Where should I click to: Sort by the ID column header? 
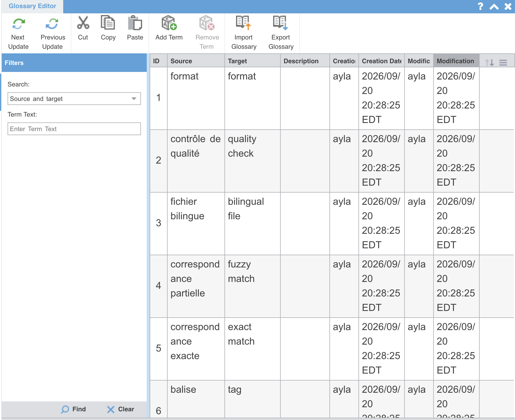click(159, 61)
